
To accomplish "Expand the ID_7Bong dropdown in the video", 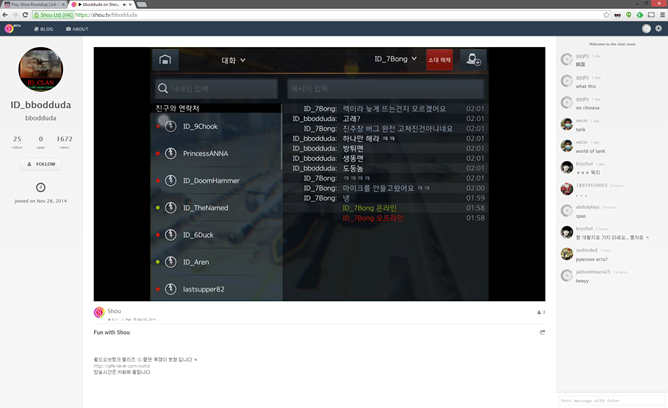I will tap(395, 59).
